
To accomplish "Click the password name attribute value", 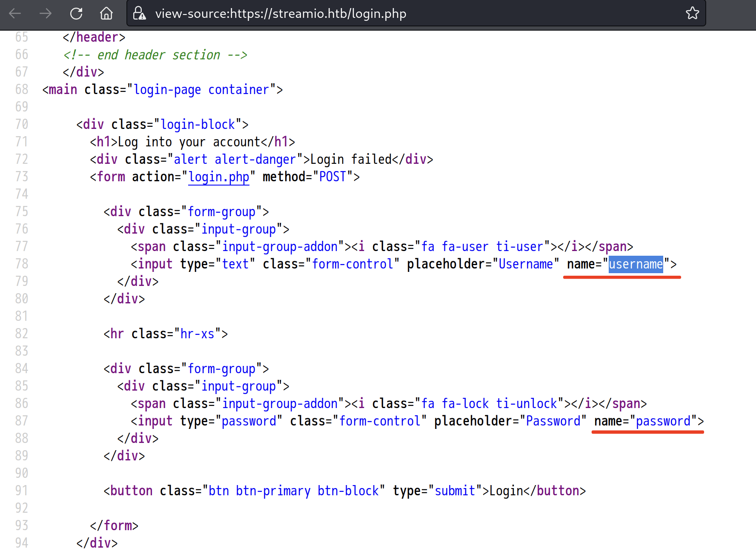I will 663,421.
